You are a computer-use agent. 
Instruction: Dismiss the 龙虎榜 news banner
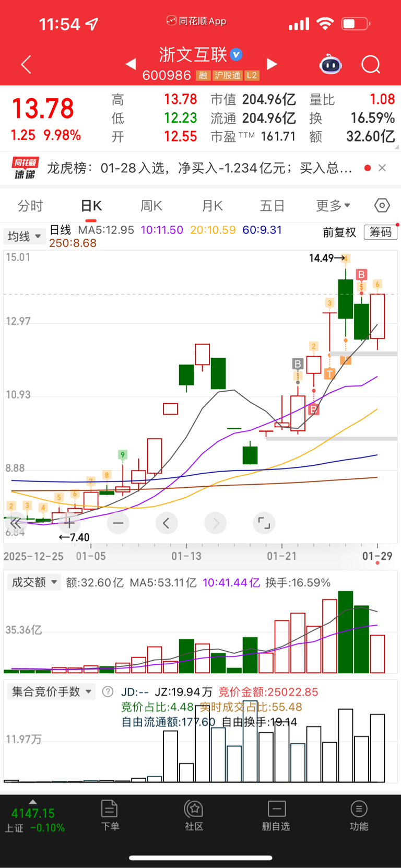click(382, 168)
